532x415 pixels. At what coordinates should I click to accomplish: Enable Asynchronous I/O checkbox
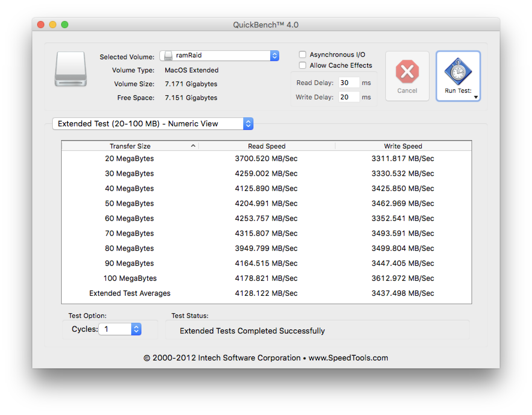coord(303,54)
